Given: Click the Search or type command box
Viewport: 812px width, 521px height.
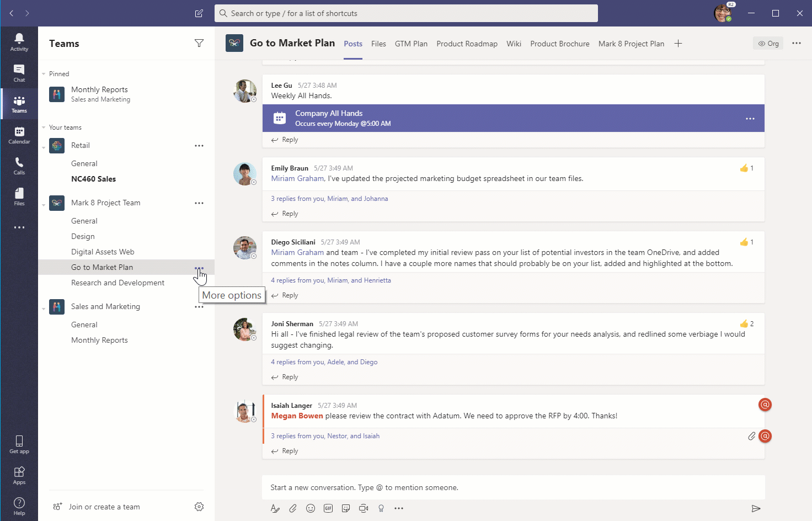Looking at the screenshot, I should click(406, 13).
